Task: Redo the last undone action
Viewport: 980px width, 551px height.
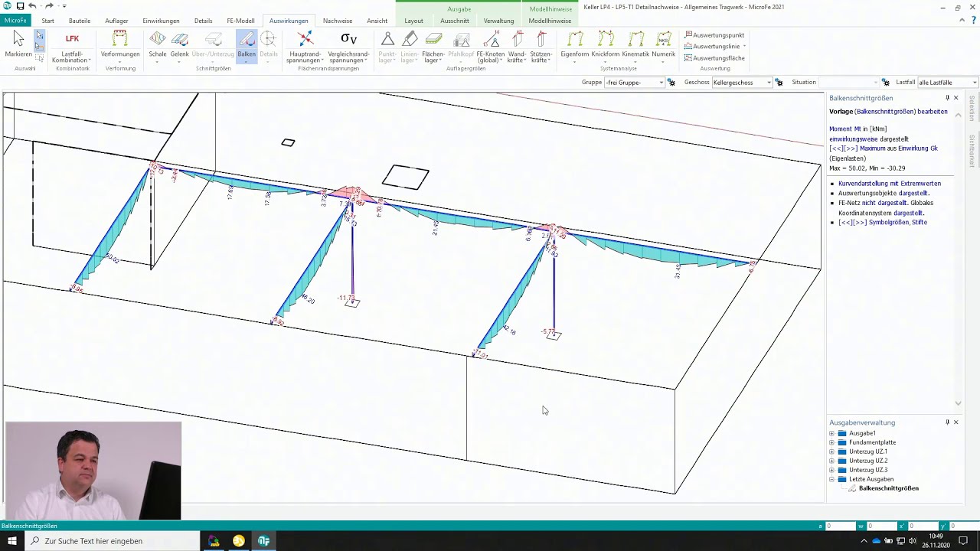Action: (x=50, y=6)
